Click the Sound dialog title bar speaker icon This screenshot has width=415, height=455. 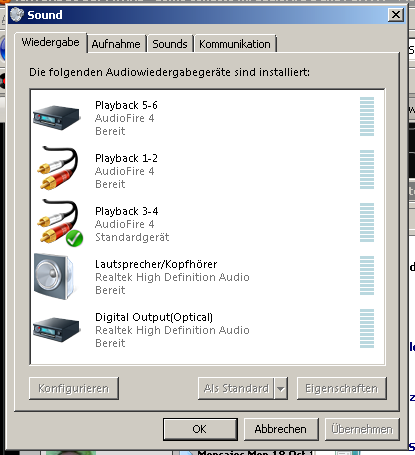(x=17, y=14)
